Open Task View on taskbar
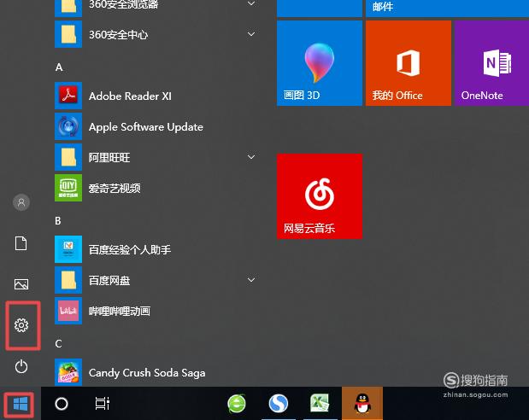This screenshot has width=529, height=420. (x=103, y=404)
